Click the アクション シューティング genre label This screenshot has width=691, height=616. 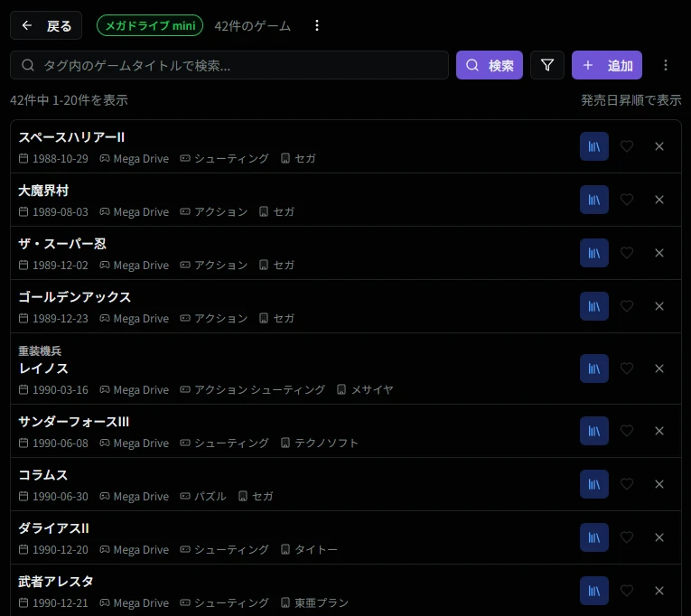[259, 389]
